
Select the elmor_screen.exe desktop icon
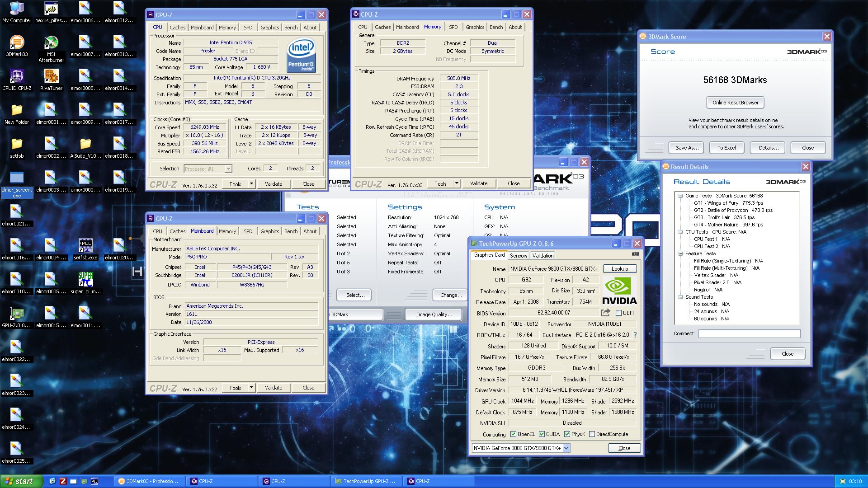(17, 184)
